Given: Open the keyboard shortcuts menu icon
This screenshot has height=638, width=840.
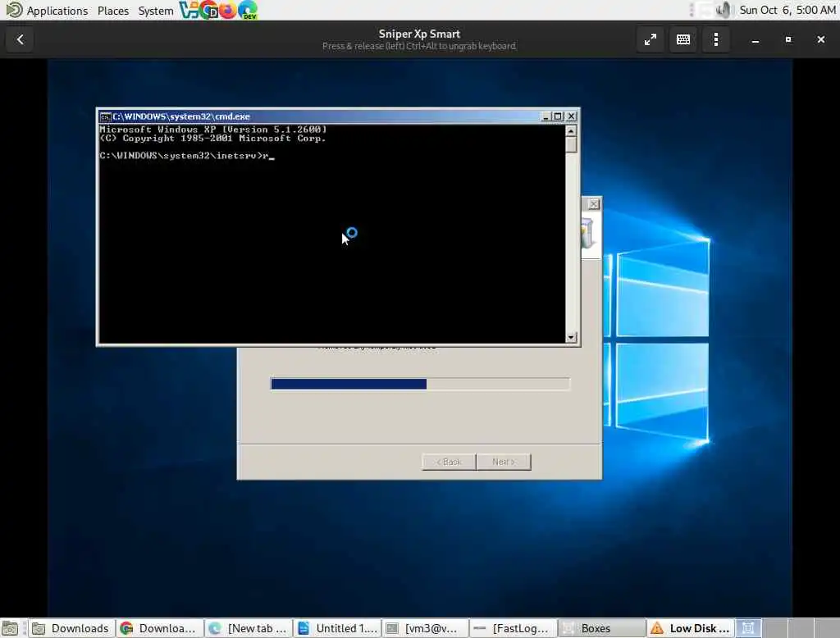Looking at the screenshot, I should 683,39.
